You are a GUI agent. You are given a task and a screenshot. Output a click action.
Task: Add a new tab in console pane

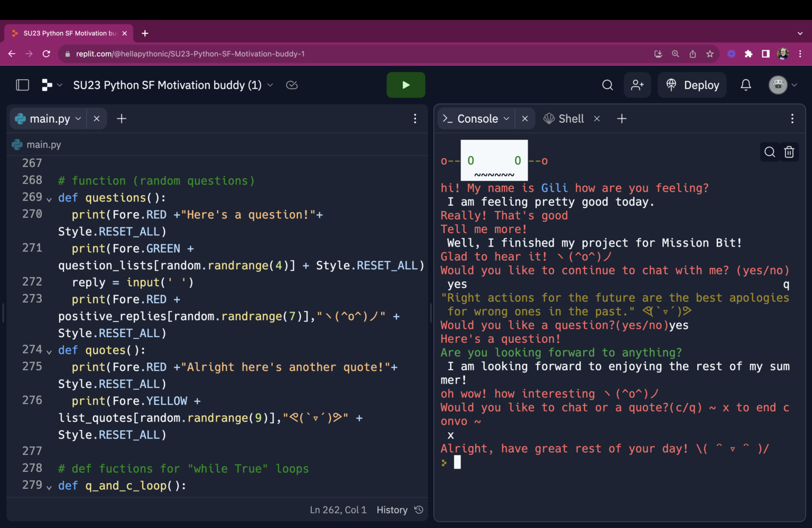[x=622, y=119]
